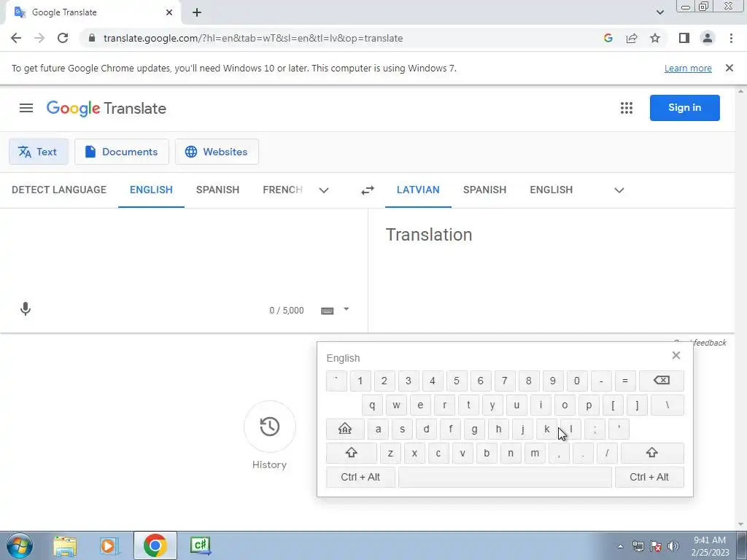Screen dimensions: 747x560
Task: Open the main hamburger menu
Action: tap(26, 108)
